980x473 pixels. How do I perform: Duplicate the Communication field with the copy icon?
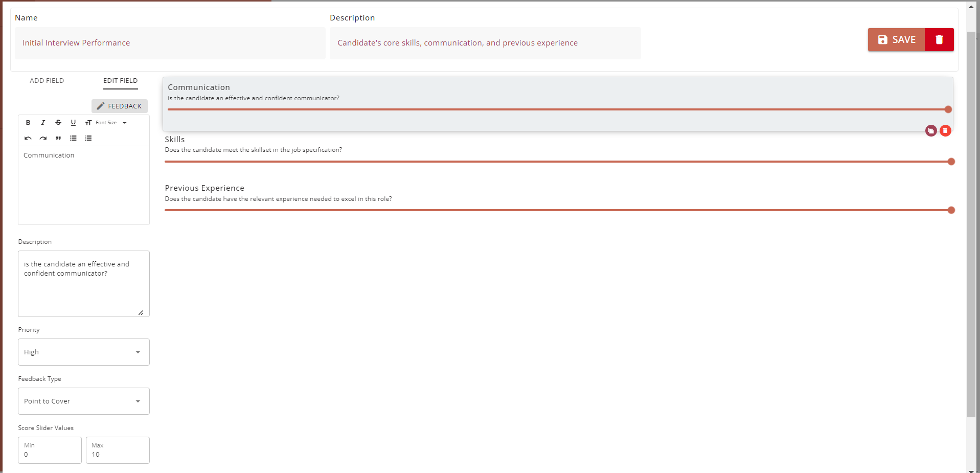[931, 131]
